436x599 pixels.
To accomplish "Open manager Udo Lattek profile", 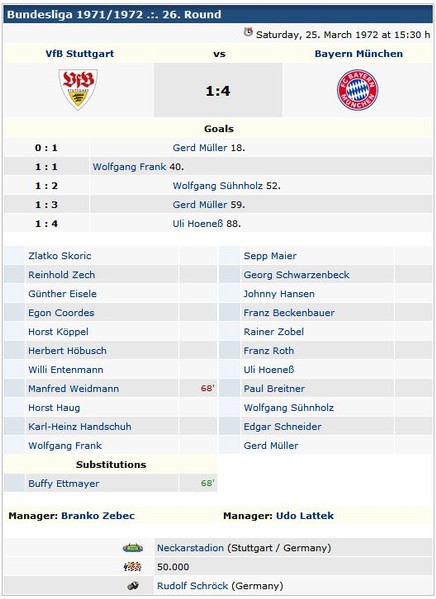I will pos(305,516).
